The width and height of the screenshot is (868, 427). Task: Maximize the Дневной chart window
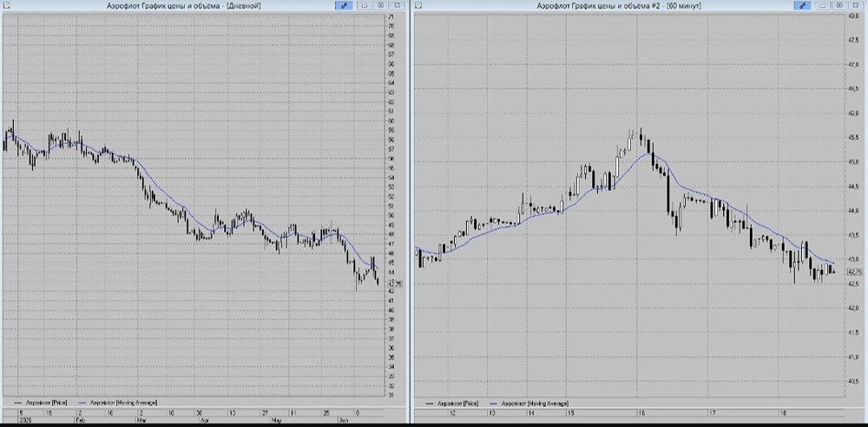point(380,5)
